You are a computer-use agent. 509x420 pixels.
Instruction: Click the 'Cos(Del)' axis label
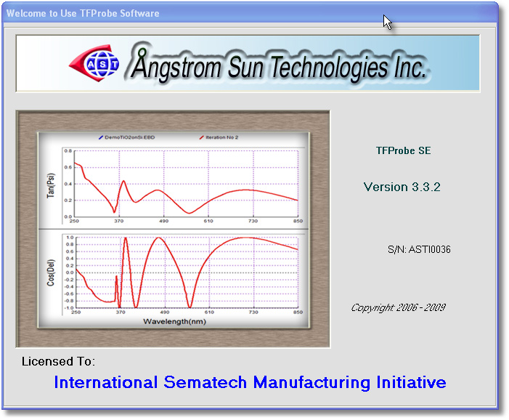tap(51, 272)
